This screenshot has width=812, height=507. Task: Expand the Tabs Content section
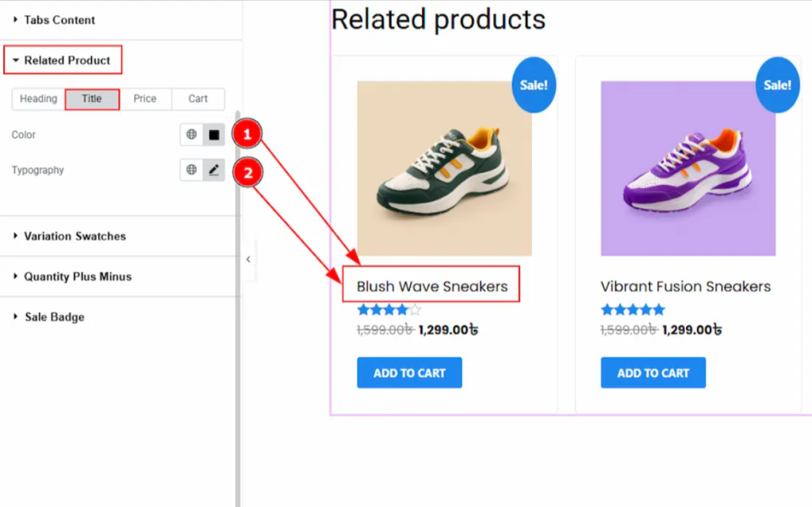(59, 20)
